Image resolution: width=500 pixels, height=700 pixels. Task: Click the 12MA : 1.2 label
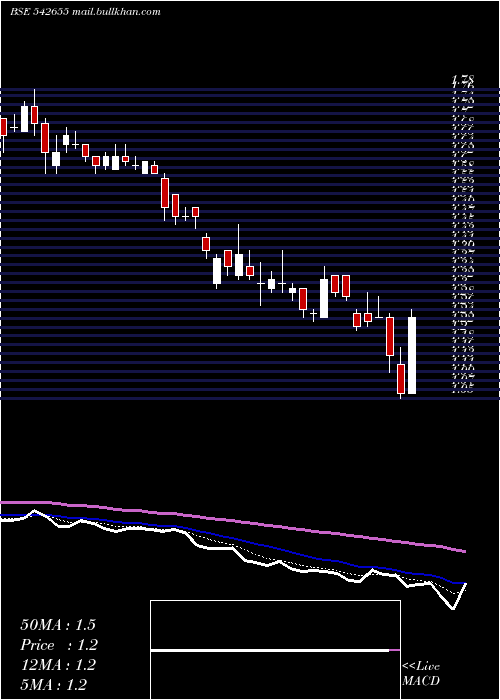[58, 665]
